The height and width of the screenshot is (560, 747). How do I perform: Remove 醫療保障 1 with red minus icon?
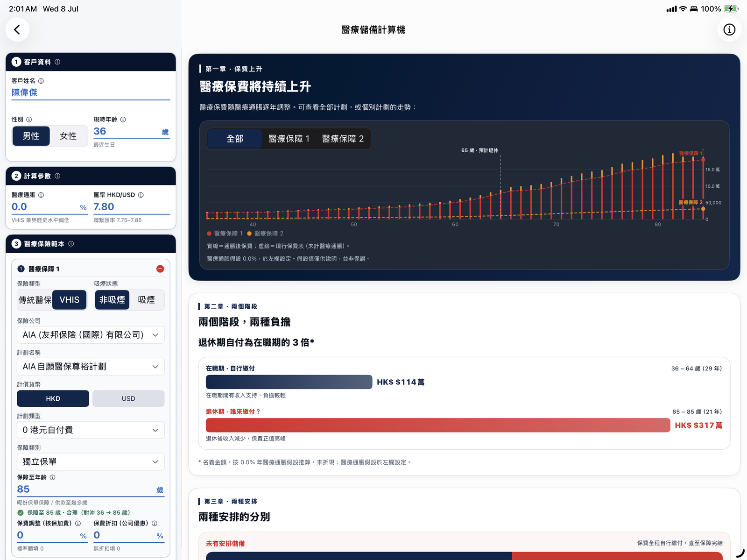click(160, 269)
